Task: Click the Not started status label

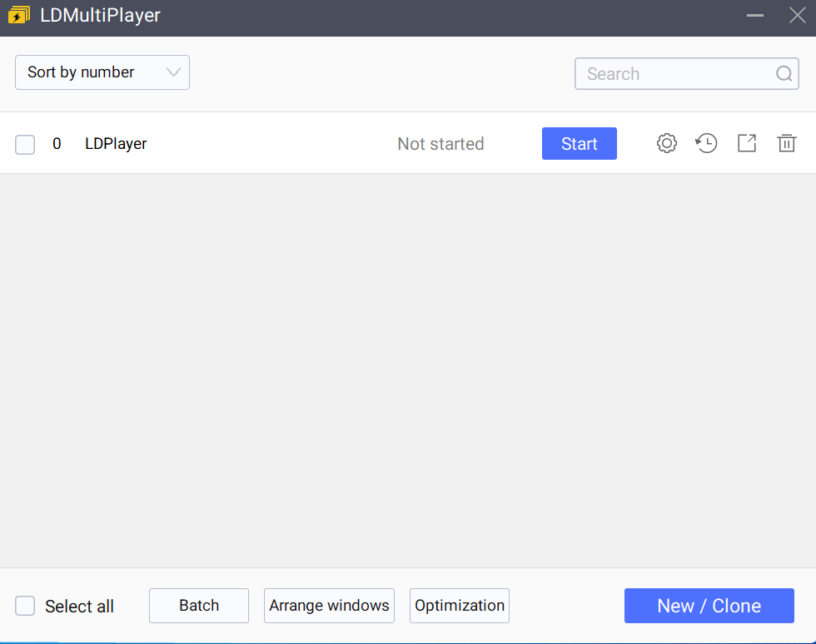Action: 440,143
